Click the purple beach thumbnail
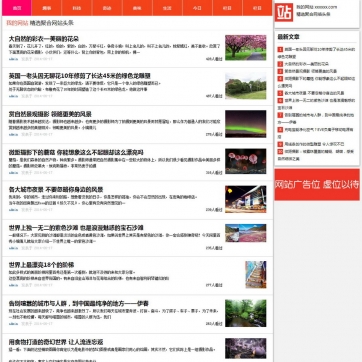Screen dimensions: 362x362 pyautogui.click(x=246, y=233)
